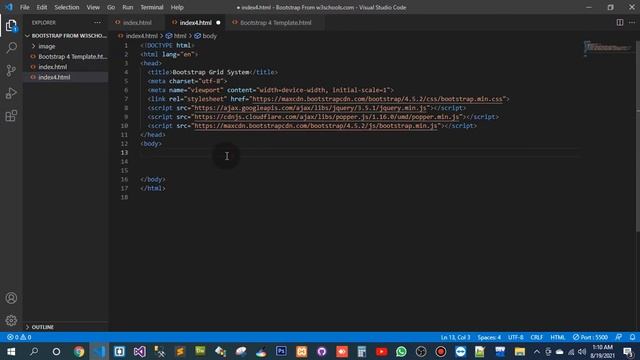Change language mode HTML in status bar

tap(558, 337)
